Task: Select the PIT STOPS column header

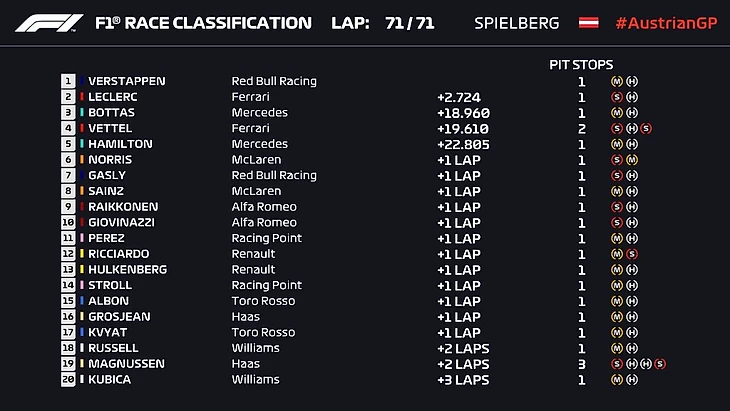Action: click(x=581, y=64)
